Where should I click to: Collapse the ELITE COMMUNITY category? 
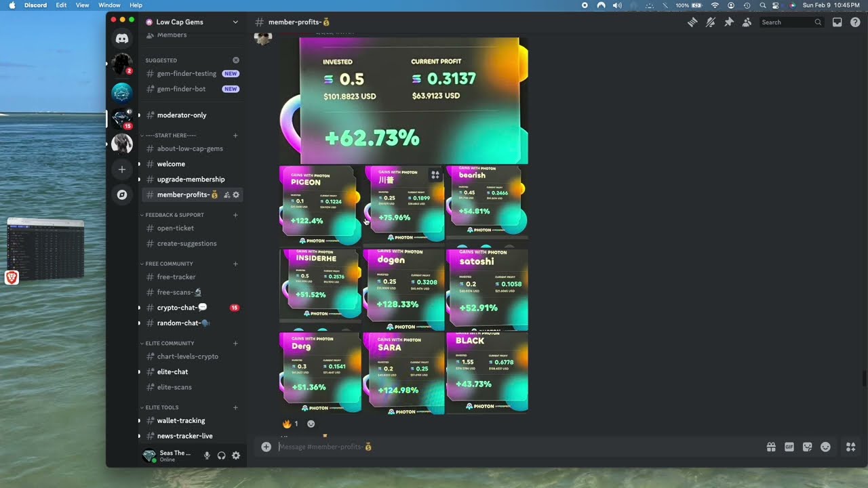pyautogui.click(x=168, y=344)
